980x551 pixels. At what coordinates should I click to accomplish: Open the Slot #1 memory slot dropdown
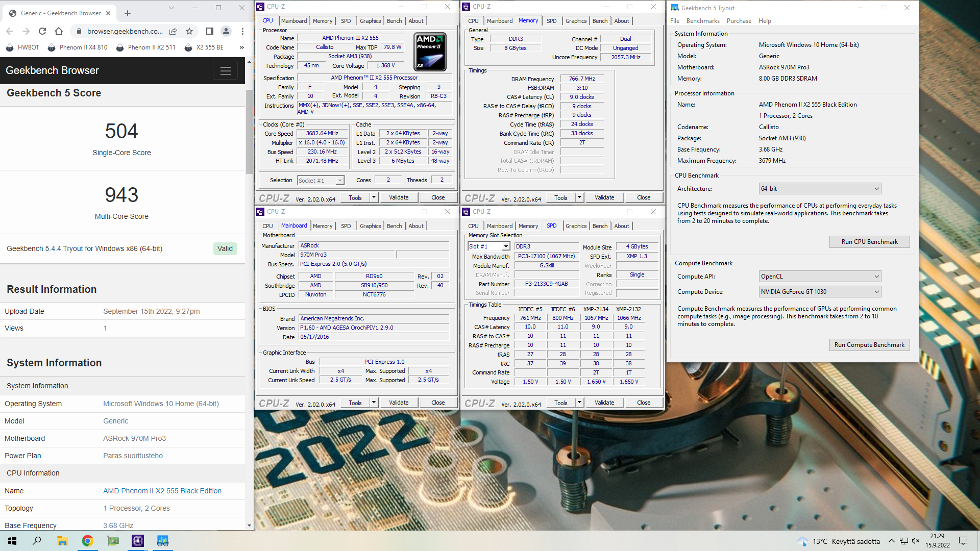click(488, 246)
